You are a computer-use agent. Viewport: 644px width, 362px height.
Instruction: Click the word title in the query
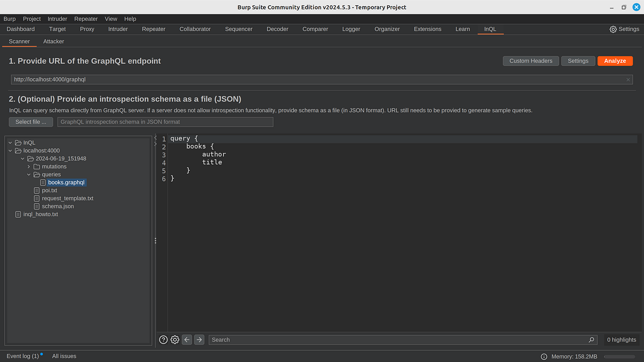coord(212,162)
